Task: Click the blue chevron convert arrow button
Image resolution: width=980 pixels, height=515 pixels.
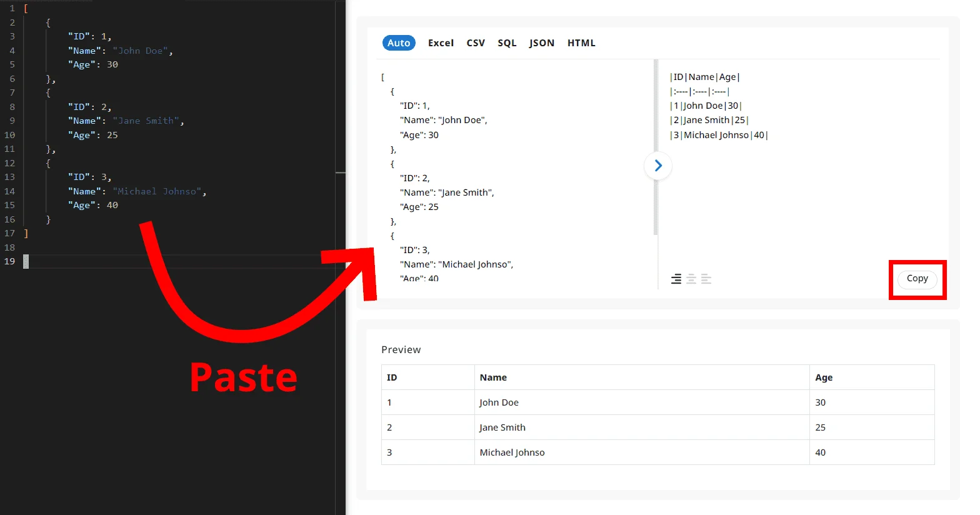Action: [x=657, y=166]
